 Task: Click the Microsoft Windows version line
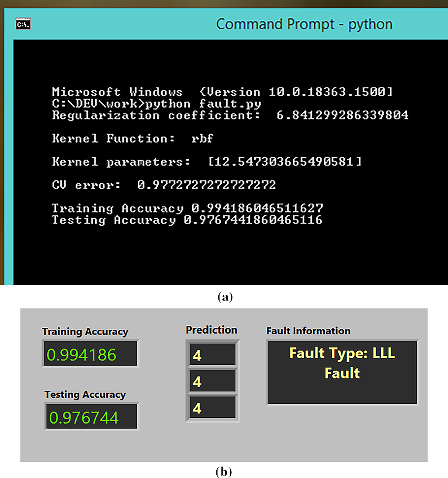pyautogui.click(x=222, y=92)
